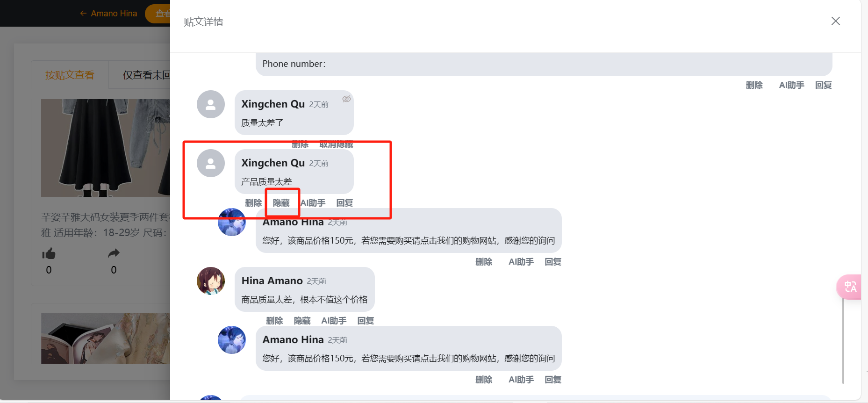The image size is (868, 403).
Task: Open the pink translate floating icon
Action: coord(849,287)
